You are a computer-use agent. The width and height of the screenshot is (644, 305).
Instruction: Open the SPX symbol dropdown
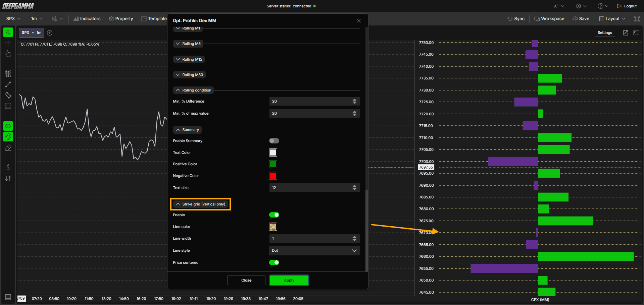(13, 19)
